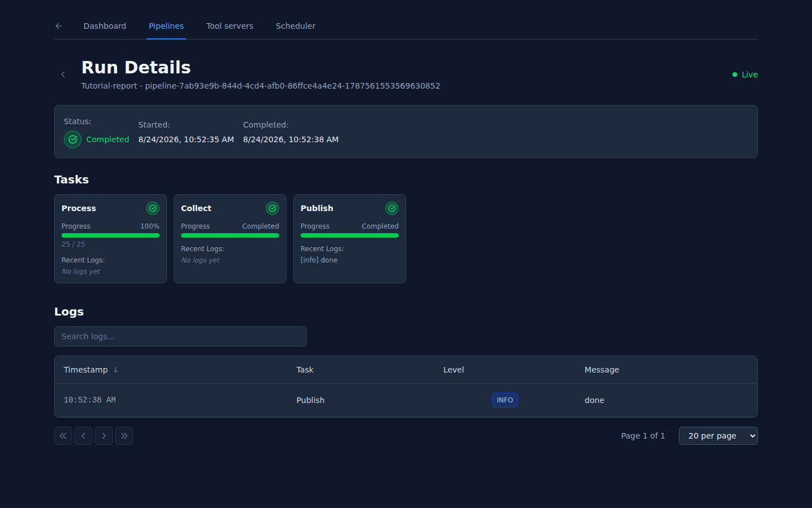Screen dimensions: 812x508
Task: Go to last logs page
Action: click(124, 436)
